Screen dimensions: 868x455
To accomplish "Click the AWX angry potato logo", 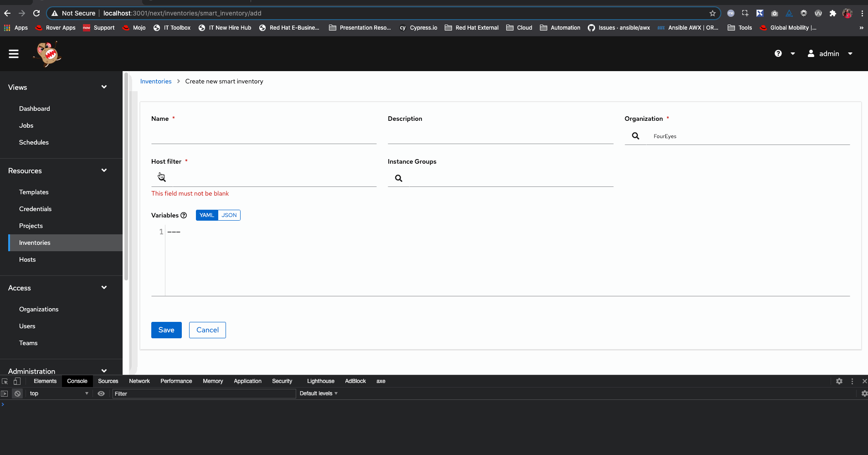I will 47,54.
